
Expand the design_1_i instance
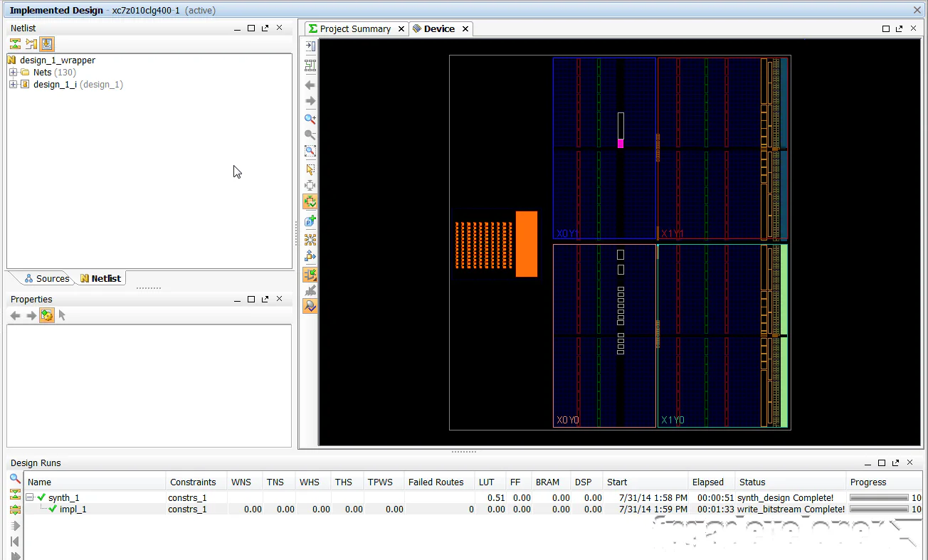click(13, 84)
